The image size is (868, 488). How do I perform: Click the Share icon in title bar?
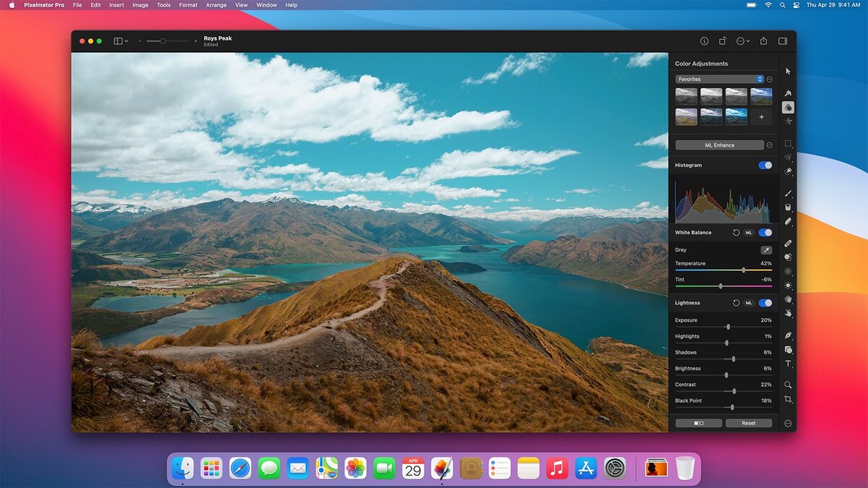pyautogui.click(x=763, y=41)
